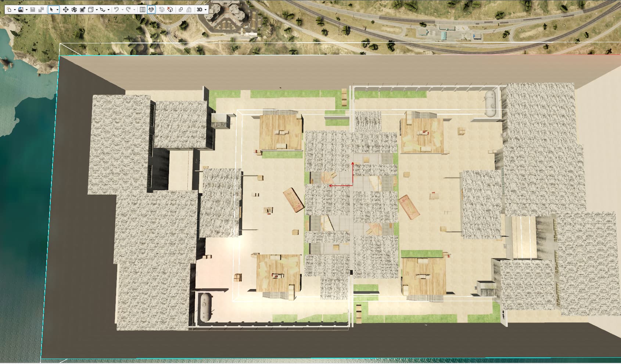
Task: Open the selection tool dropdown arrow
Action: [57, 10]
